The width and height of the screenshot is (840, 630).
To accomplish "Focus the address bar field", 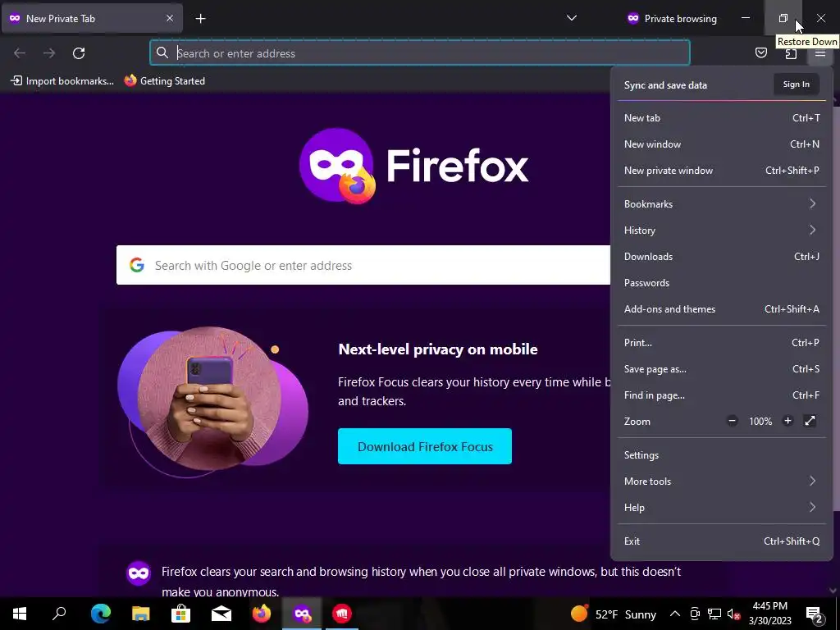I will coord(419,53).
